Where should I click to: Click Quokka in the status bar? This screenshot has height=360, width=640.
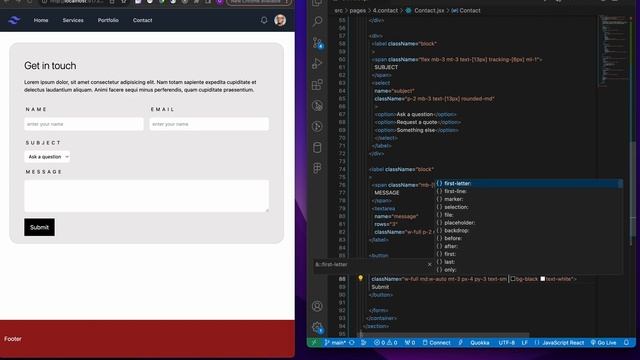(480, 343)
